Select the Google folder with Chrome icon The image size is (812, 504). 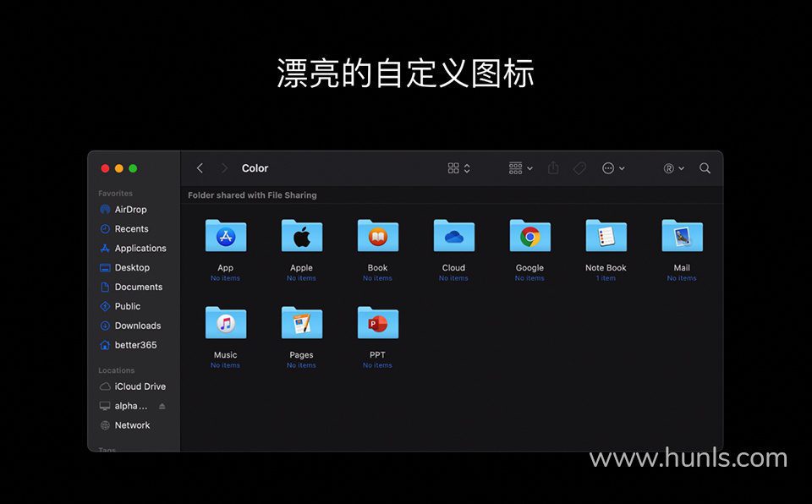point(530,236)
